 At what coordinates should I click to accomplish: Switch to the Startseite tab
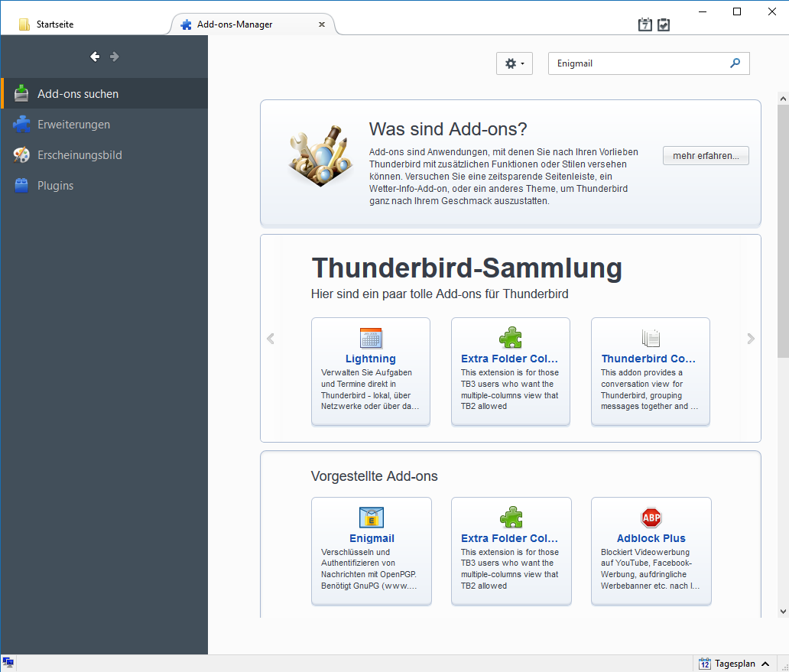pos(55,24)
